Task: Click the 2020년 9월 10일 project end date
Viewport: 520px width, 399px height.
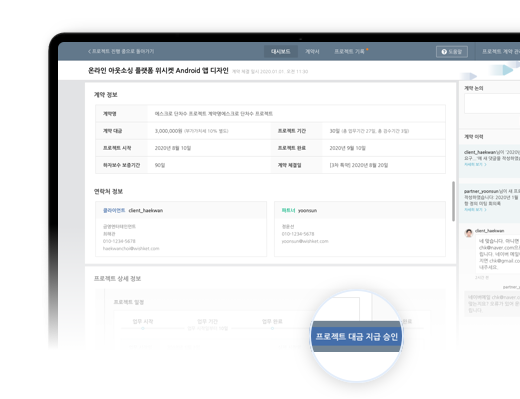Action: [x=348, y=148]
